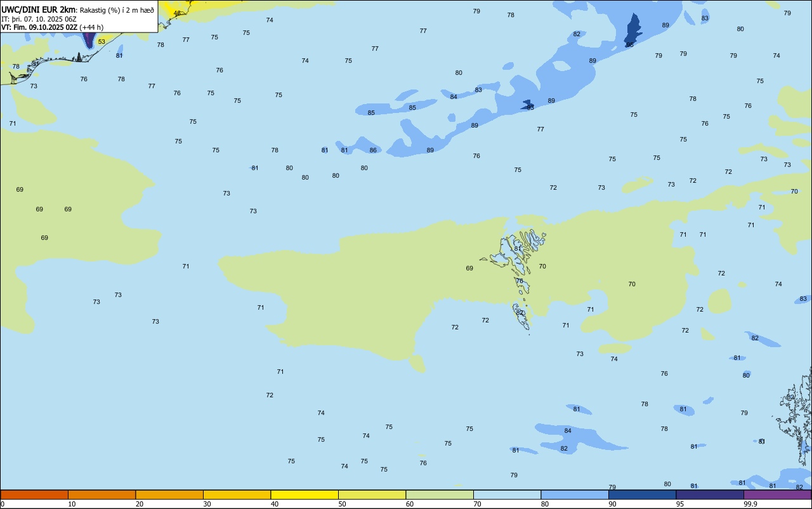Screen dimensions: 812x509
Task: Click the dark orange 0–10 legend swatch
Action: (34, 494)
